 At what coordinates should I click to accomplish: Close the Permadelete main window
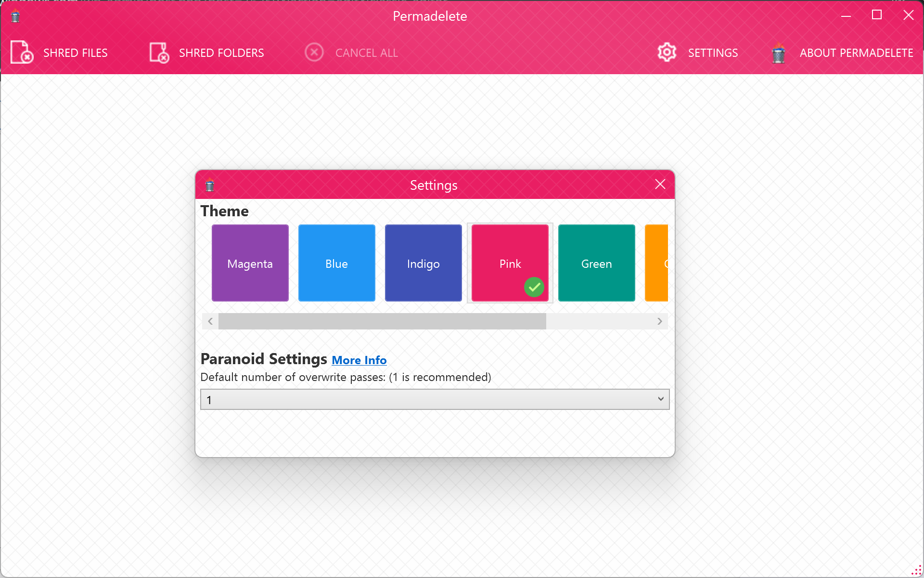tap(908, 15)
